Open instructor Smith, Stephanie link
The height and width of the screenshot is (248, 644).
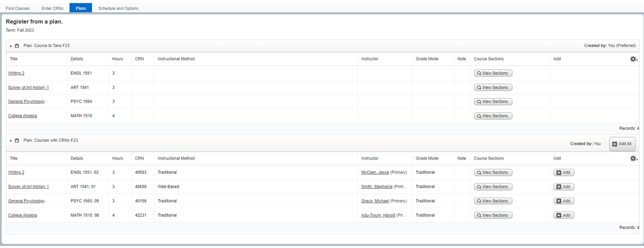(x=377, y=187)
